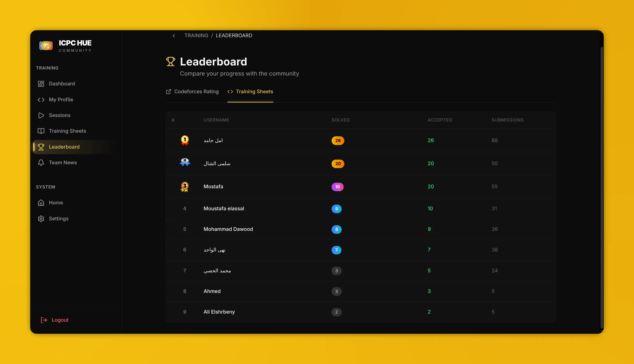Click the back chevron beside breadcrumb

coord(174,36)
